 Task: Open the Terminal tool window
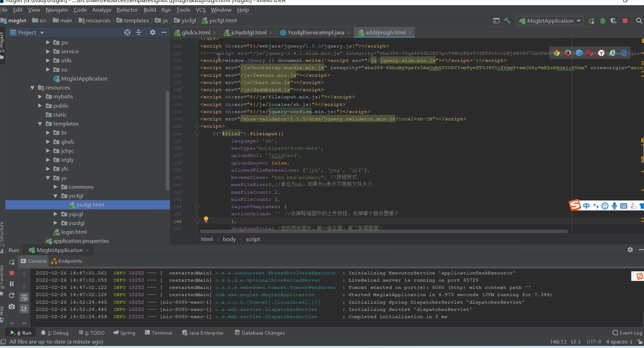159,333
